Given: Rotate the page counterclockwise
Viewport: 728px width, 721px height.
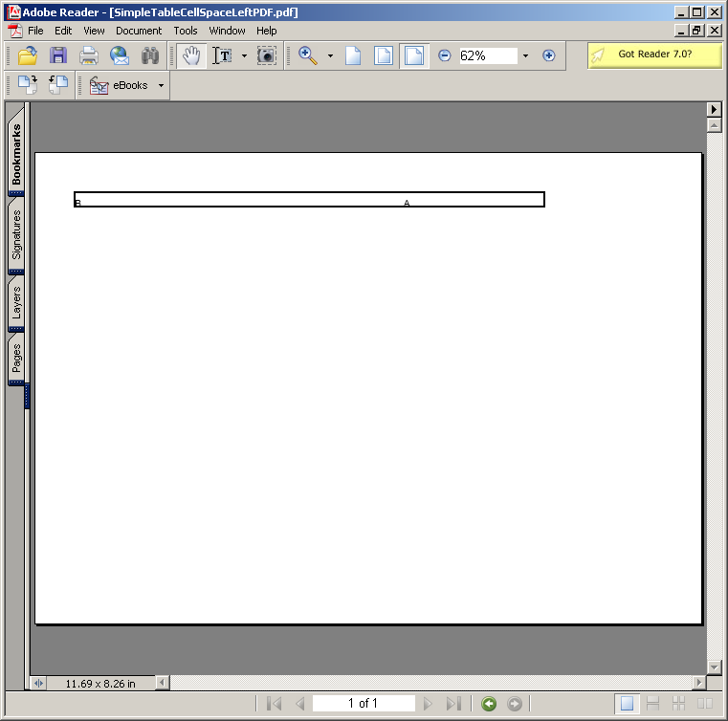Looking at the screenshot, I should coord(58,85).
